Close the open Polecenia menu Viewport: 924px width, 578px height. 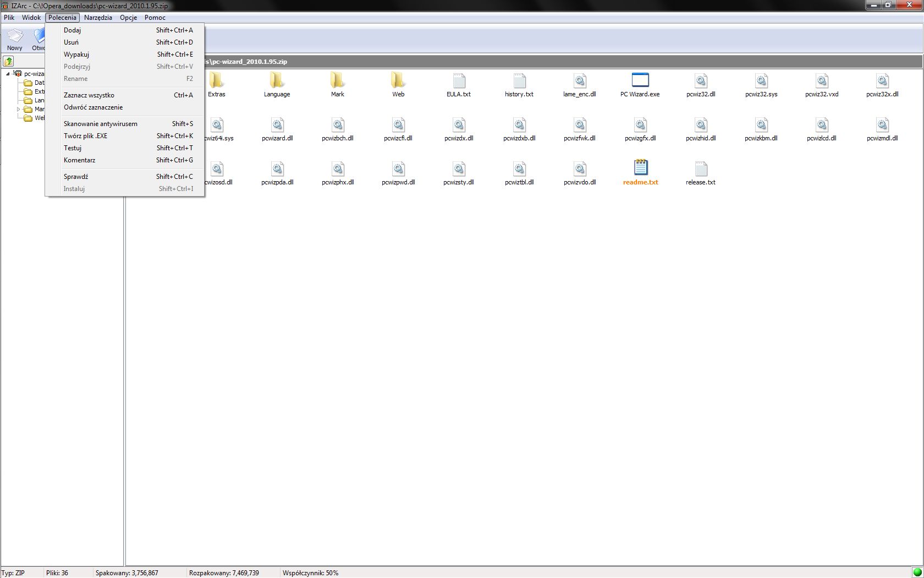[x=62, y=18]
